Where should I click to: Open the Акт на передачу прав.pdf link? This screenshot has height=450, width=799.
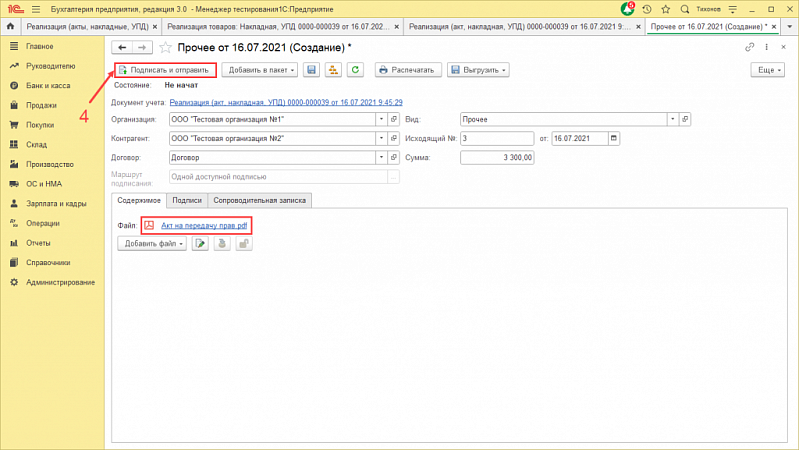[x=204, y=225]
